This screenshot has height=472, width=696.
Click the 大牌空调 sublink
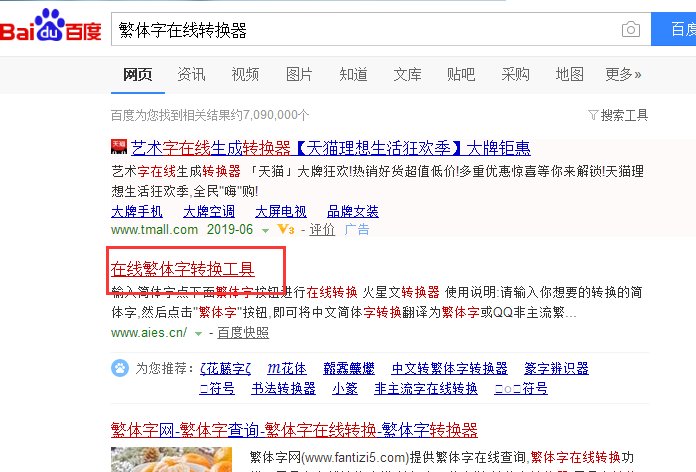(x=209, y=211)
